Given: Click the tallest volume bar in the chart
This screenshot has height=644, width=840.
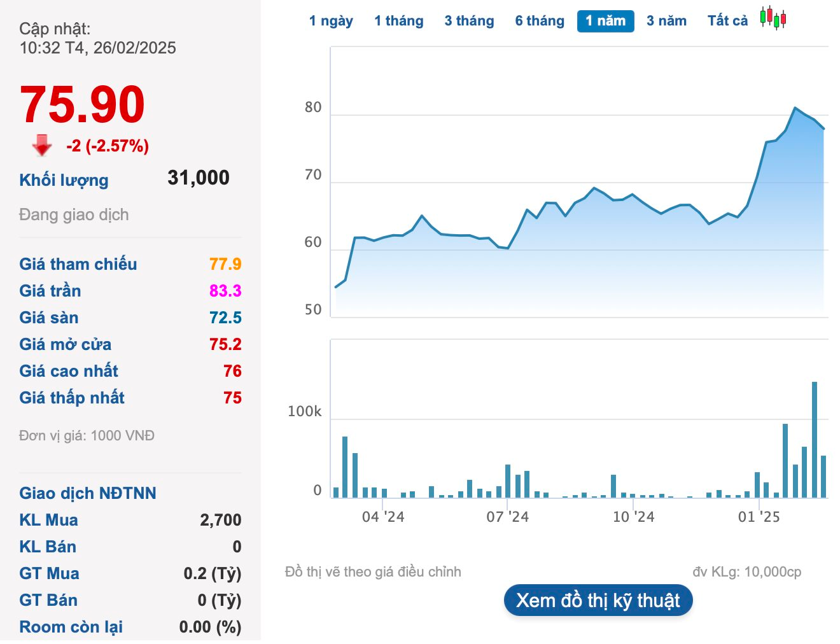Looking at the screenshot, I should [815, 439].
